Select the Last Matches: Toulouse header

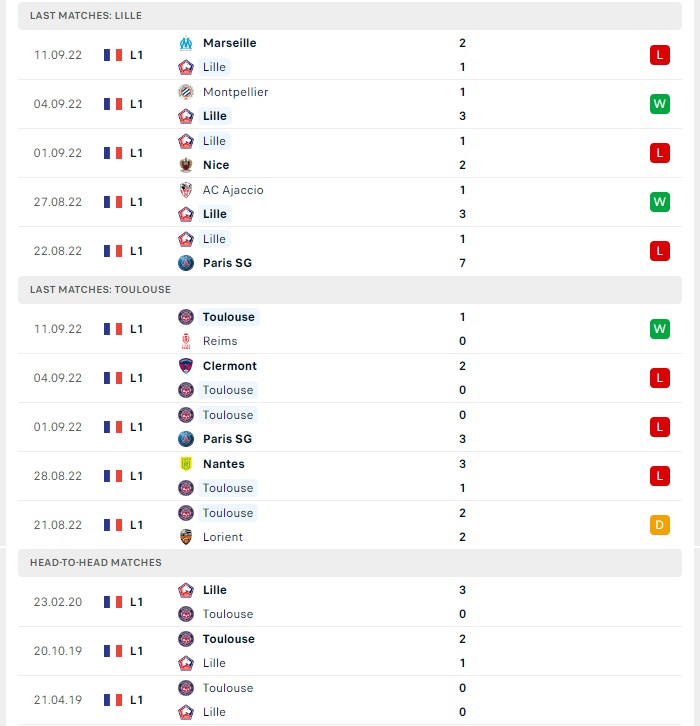[350, 290]
